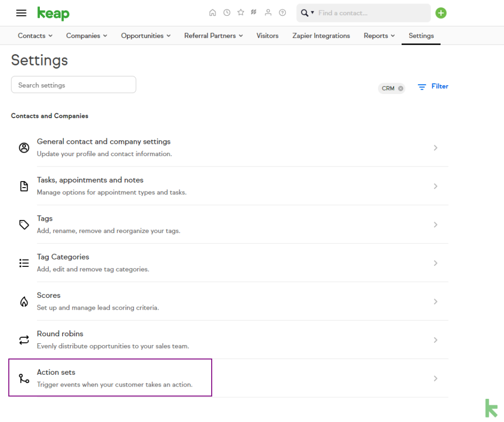
Task: Click the Keap logo
Action: point(53,13)
